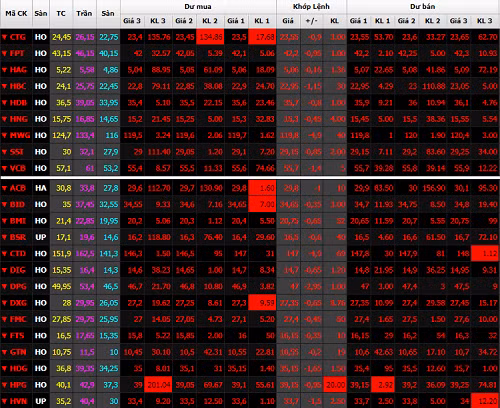Select the Khớp Lệnh header group
Viewport: 500px width, 408px height.
tap(311, 7)
